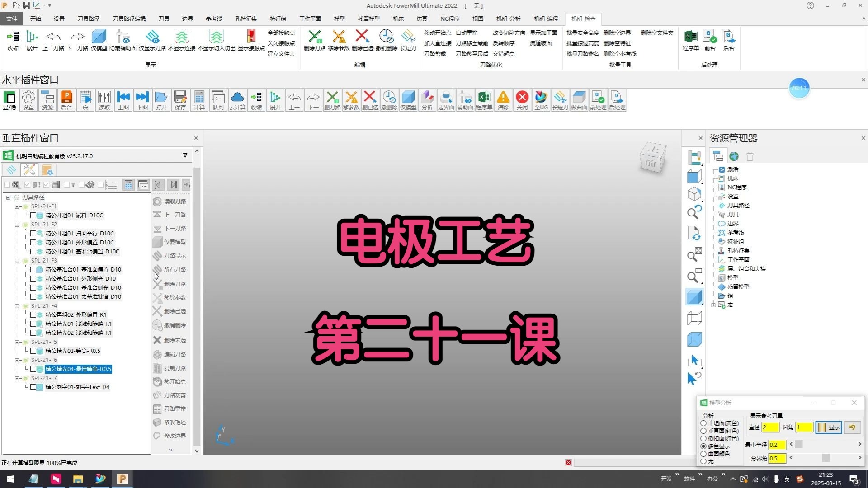The width and height of the screenshot is (868, 488).
Task: Click the 显示 button in 模型分析 dialog
Action: tap(829, 427)
